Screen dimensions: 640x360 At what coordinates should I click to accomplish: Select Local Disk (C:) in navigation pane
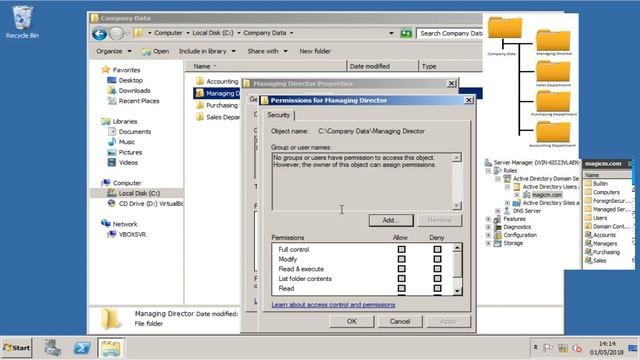139,193
